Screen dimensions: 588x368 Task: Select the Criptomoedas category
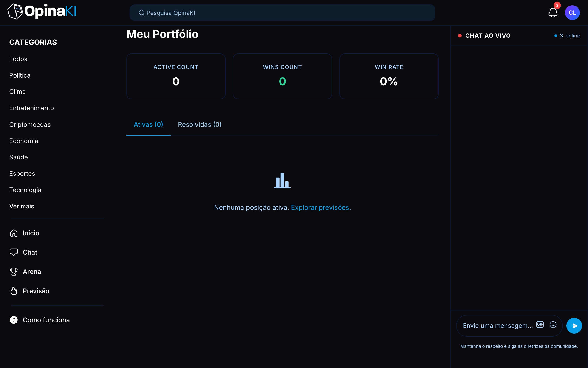tap(30, 124)
